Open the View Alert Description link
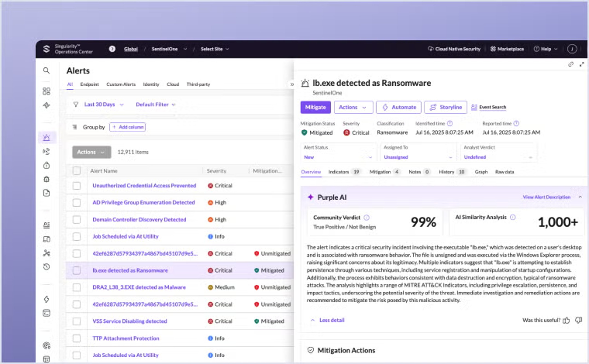The image size is (589, 364). click(x=546, y=197)
